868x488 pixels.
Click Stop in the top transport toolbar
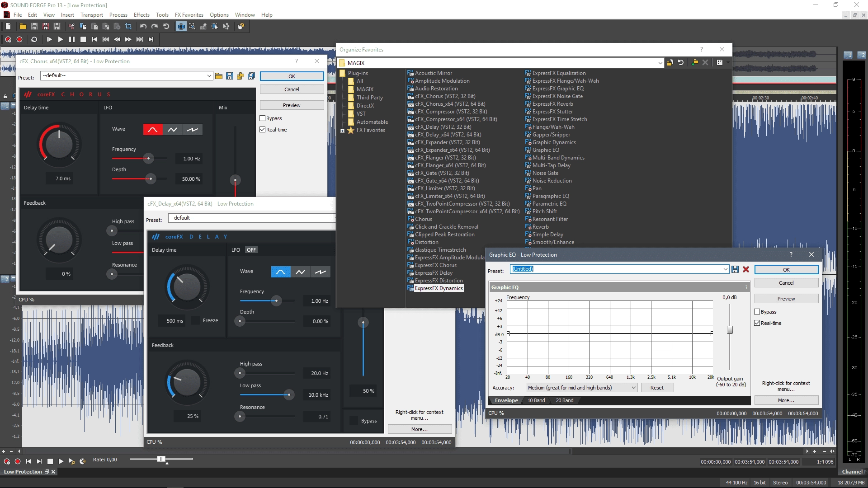coord(83,39)
